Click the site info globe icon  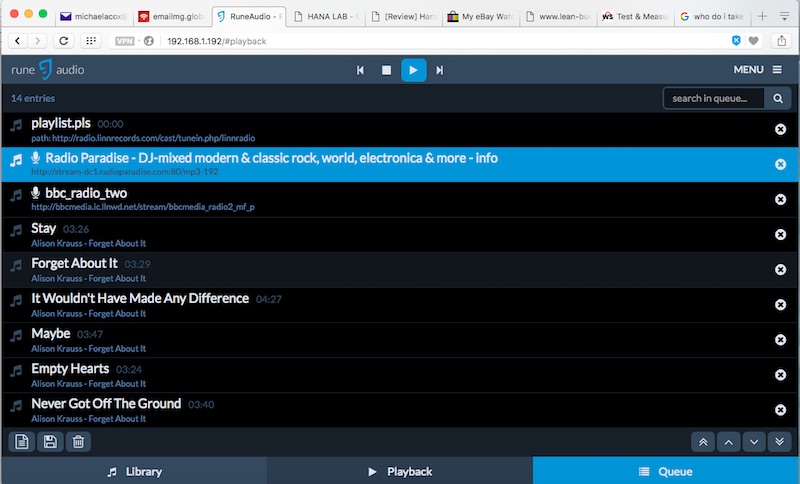[148, 41]
